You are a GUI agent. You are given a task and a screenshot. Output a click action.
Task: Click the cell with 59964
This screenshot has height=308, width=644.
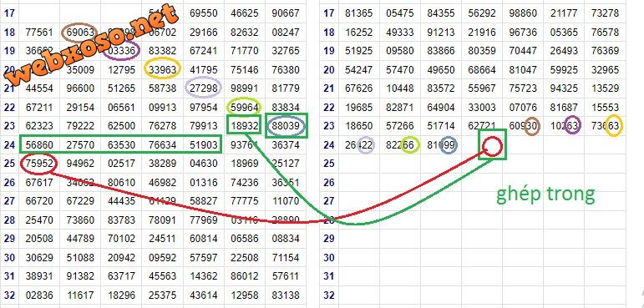(x=245, y=107)
